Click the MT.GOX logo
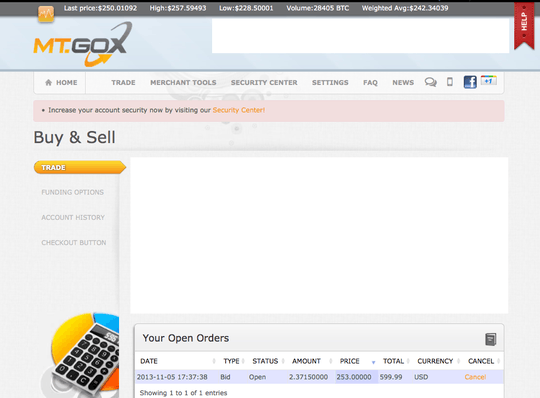Image resolution: width=540 pixels, height=398 pixels. point(83,44)
